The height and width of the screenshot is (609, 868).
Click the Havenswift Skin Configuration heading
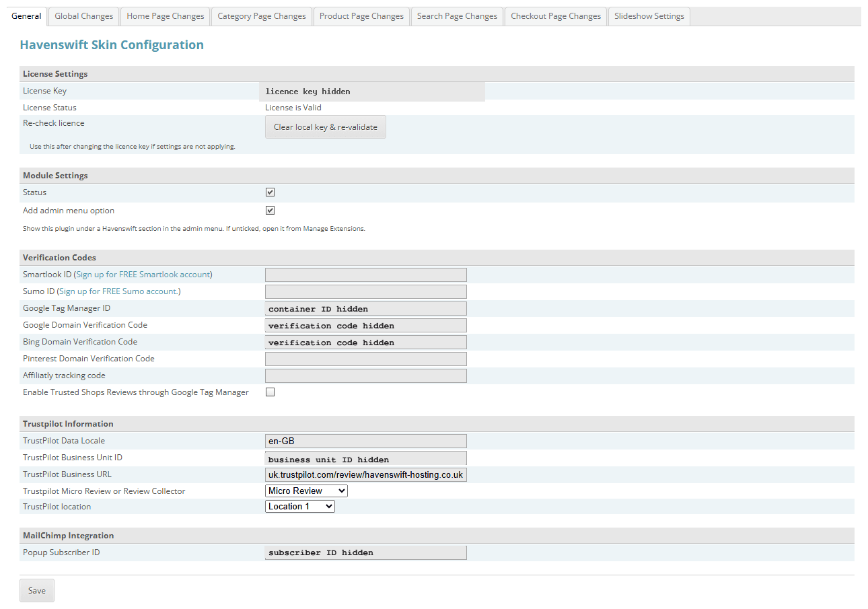(x=112, y=45)
